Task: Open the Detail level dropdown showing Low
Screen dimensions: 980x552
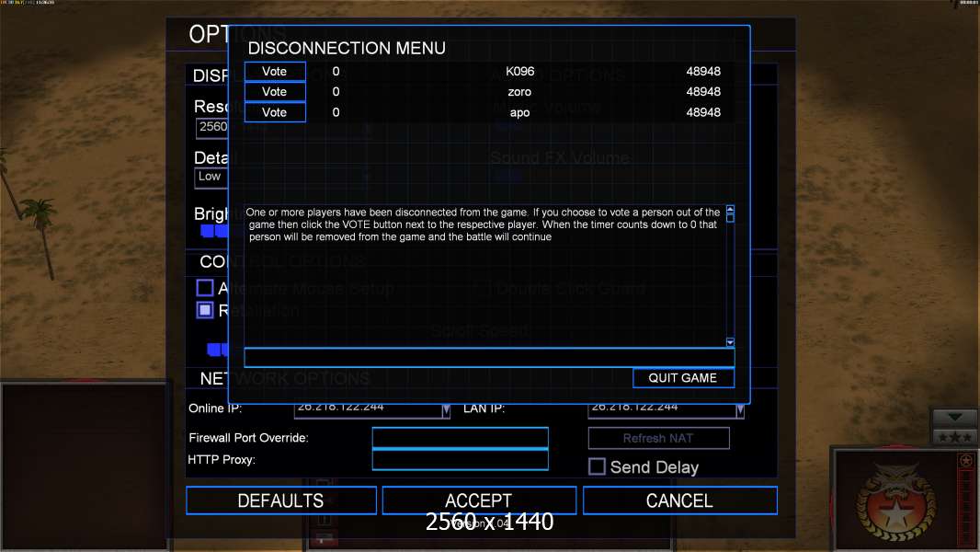Action: (x=211, y=178)
